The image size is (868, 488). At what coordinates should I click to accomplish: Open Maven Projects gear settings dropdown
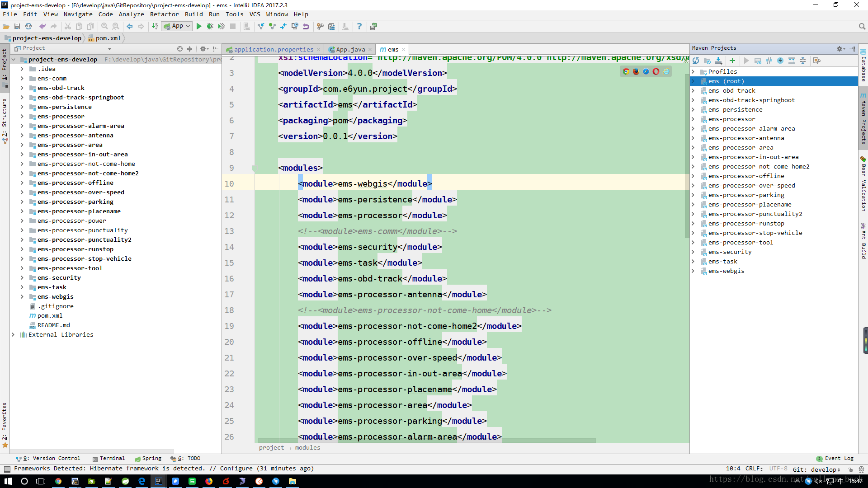pyautogui.click(x=840, y=48)
